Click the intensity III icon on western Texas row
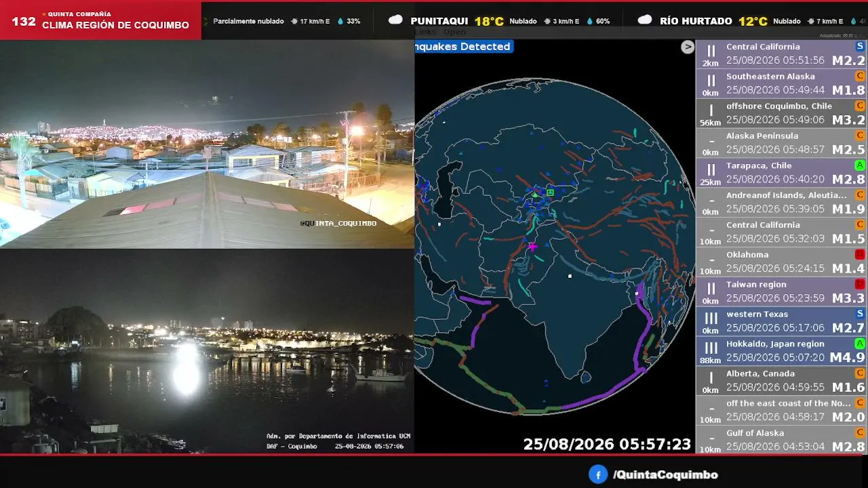Screen dimensions: 868x488 711,318
